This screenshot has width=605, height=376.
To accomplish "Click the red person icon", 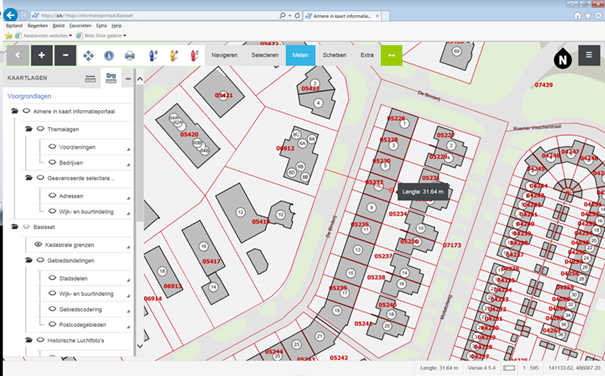I will point(194,56).
